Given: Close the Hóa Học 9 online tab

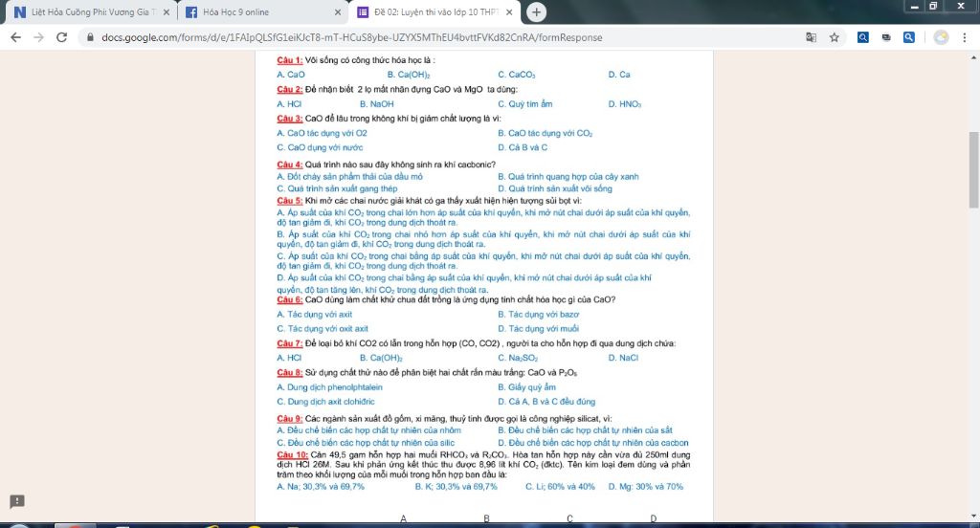Looking at the screenshot, I should point(338,11).
